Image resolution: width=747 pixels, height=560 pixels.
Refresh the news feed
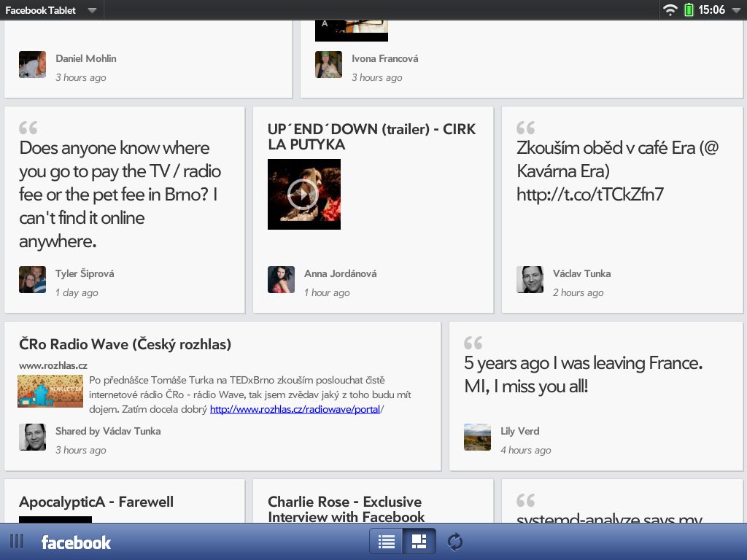pyautogui.click(x=455, y=542)
